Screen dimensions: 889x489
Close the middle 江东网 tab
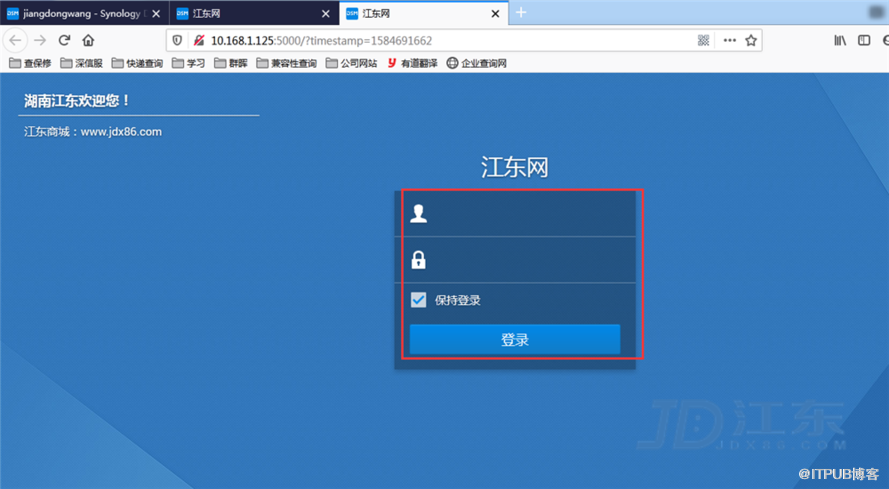(x=325, y=14)
